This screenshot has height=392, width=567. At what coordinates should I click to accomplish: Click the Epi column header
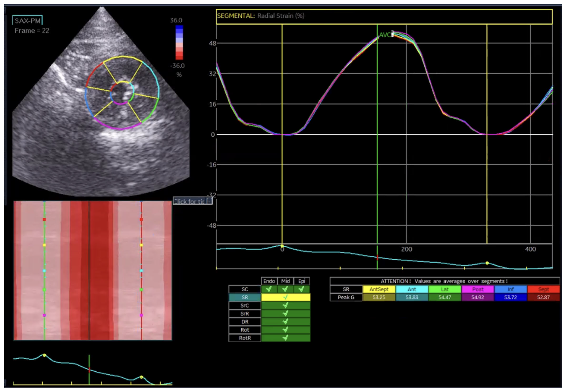tap(302, 281)
